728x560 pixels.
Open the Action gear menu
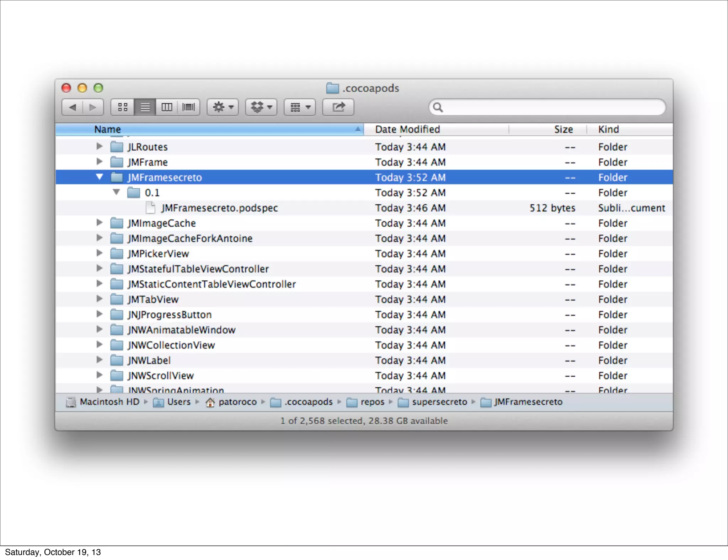click(223, 107)
